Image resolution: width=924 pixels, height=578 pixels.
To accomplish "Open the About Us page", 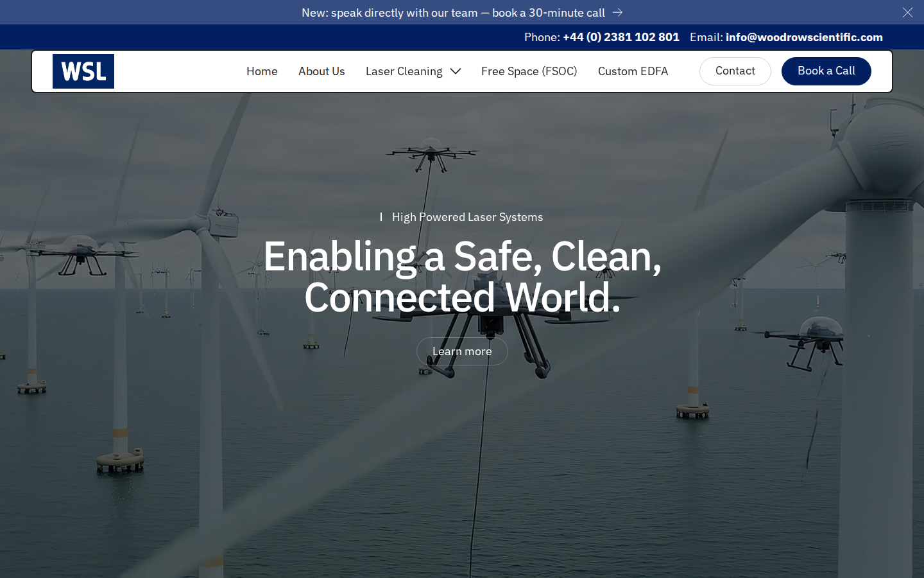I will (x=321, y=71).
